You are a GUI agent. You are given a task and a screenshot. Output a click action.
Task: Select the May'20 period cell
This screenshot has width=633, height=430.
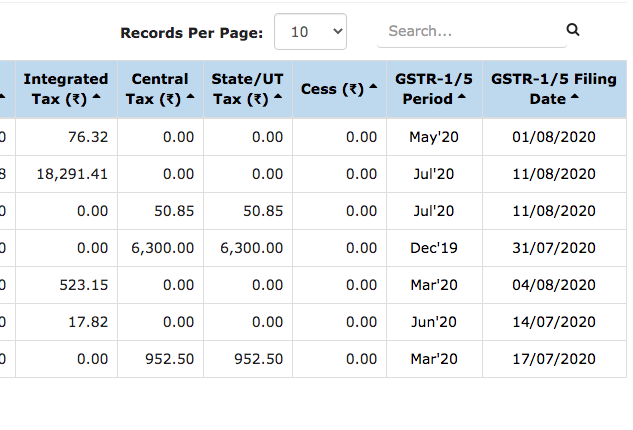[x=434, y=137]
